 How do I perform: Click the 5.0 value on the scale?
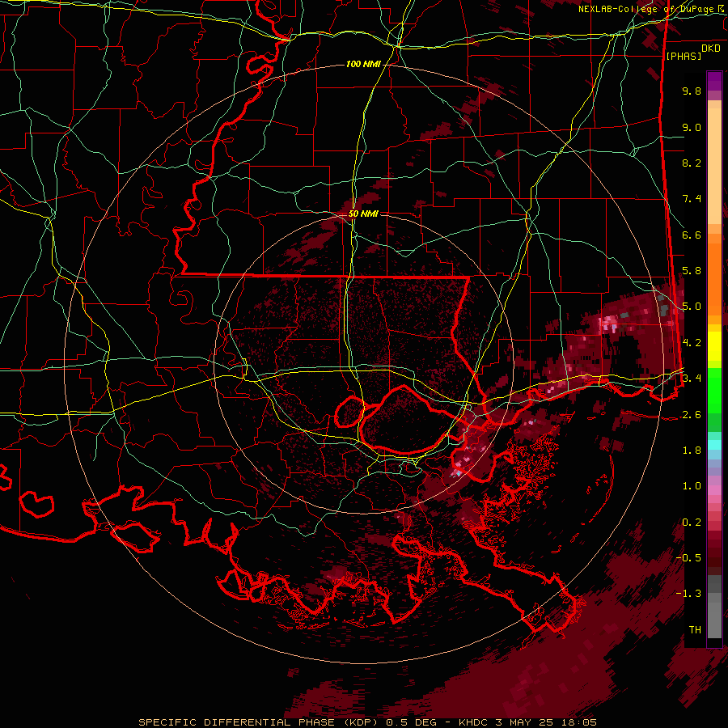pyautogui.click(x=692, y=307)
